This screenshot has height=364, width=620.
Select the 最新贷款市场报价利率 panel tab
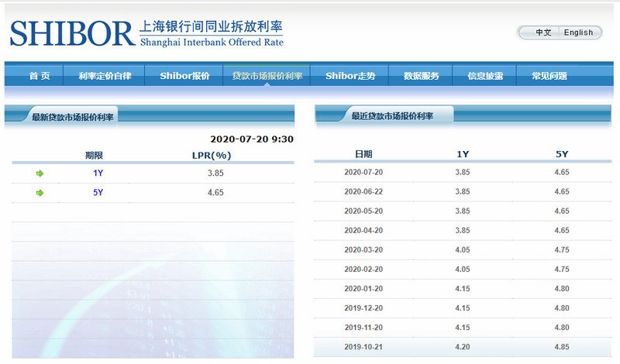tap(73, 118)
